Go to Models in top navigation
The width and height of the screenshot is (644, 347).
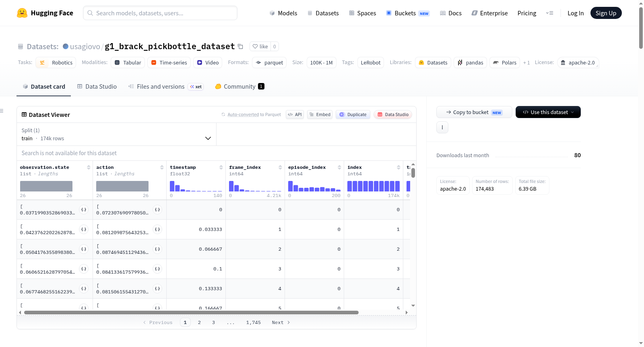click(x=283, y=13)
